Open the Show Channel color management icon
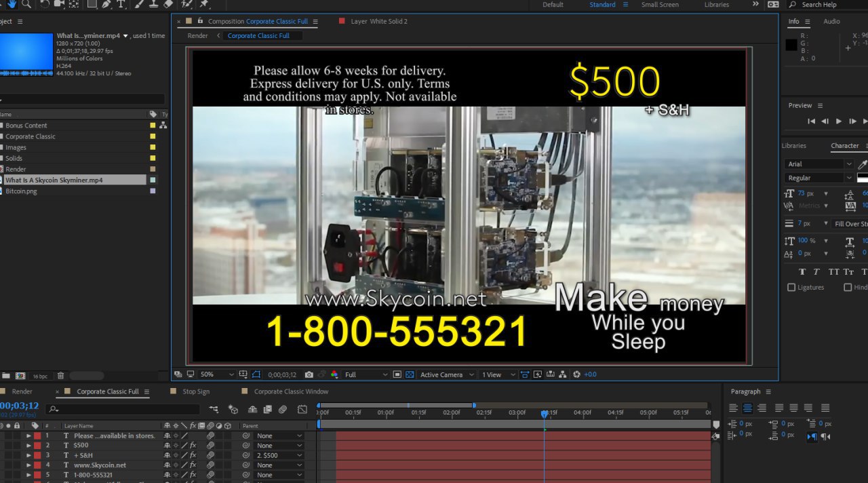The width and height of the screenshot is (868, 483). tap(334, 374)
